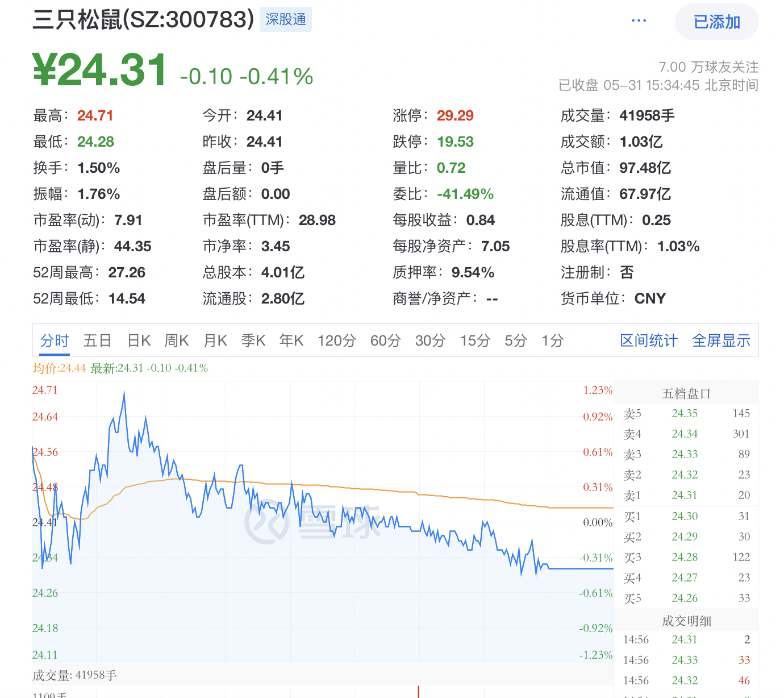Click the 五档盘口 panel header
Viewport: 784px width, 698px height.
[686, 393]
